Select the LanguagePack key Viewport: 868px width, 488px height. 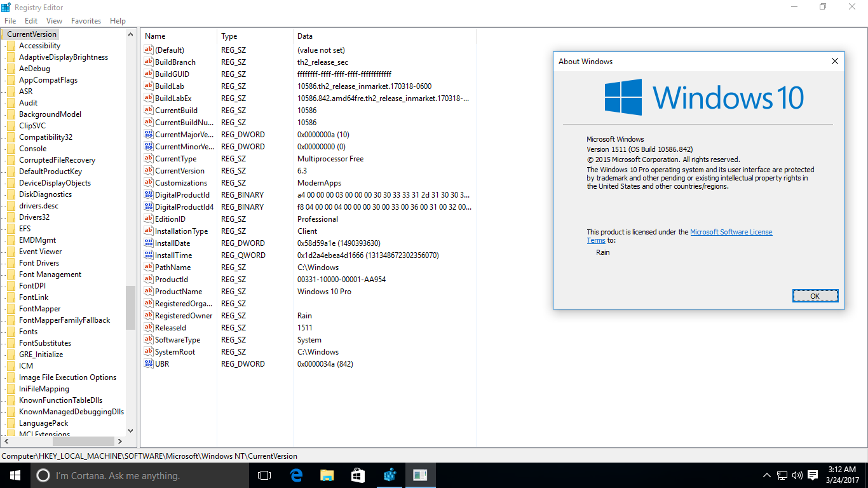tap(43, 423)
